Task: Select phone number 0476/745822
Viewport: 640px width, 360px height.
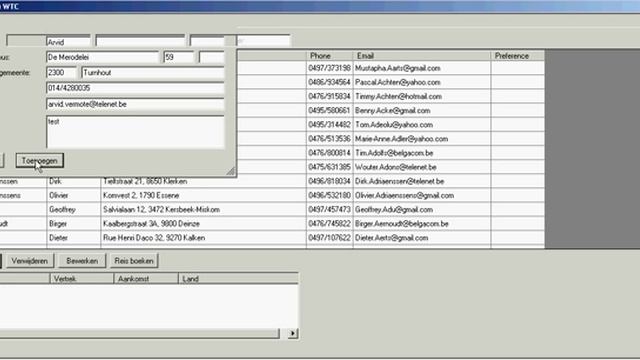Action: (x=329, y=224)
